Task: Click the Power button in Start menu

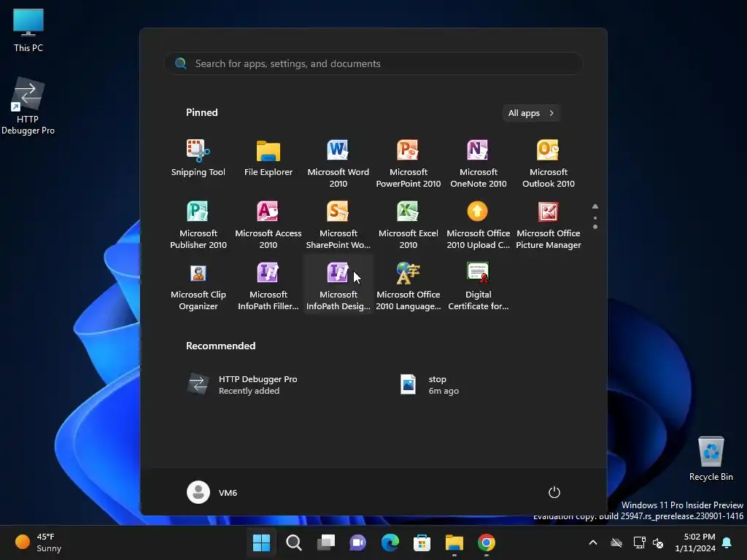Action: [554, 492]
